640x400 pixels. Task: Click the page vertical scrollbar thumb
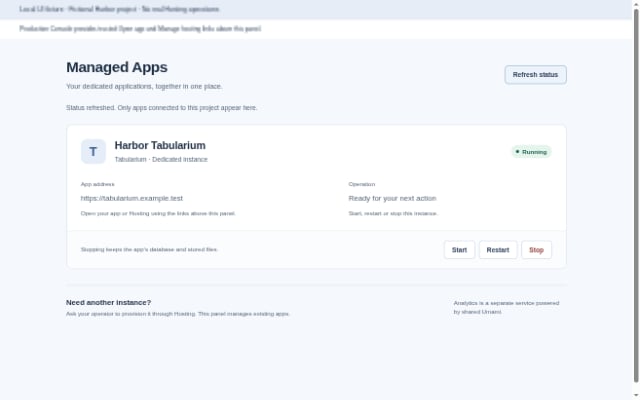636,196
